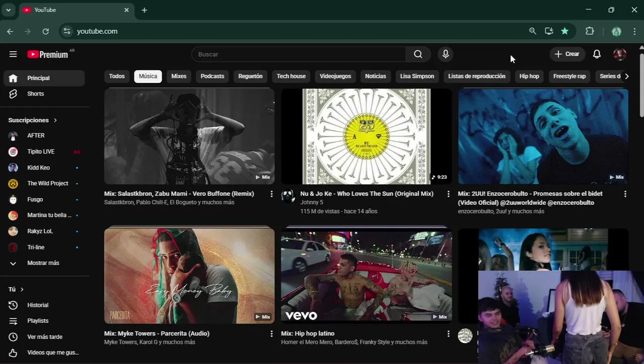Open options for Who Loves The Sun video
Image resolution: width=644 pixels, height=364 pixels.
tap(448, 194)
